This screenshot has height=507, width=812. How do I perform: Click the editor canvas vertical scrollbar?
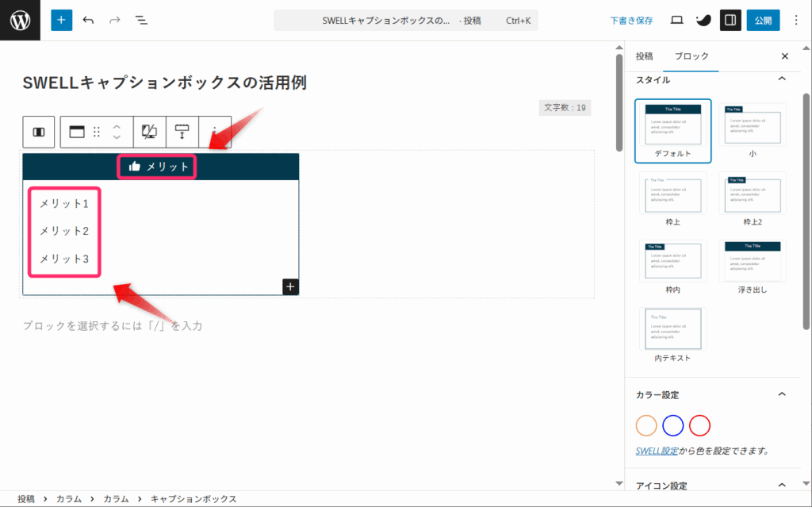pyautogui.click(x=619, y=102)
